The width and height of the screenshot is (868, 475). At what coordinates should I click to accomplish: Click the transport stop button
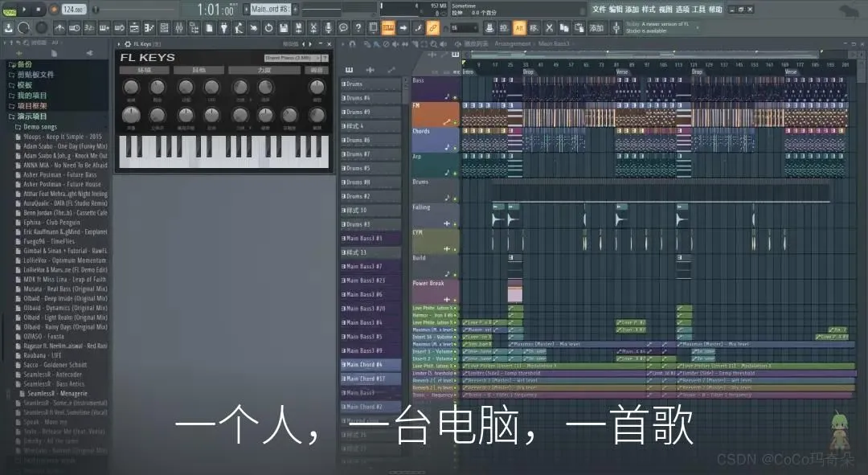coord(39,10)
